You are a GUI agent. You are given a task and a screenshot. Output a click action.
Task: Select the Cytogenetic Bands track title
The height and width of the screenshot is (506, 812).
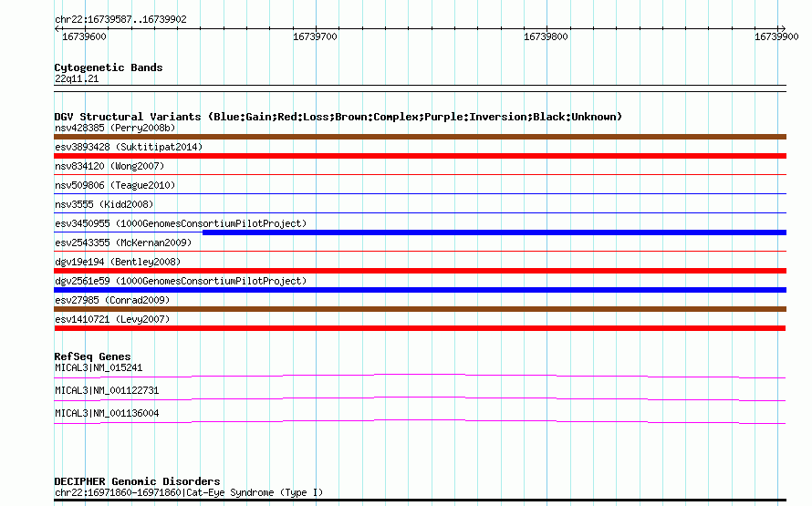109,67
